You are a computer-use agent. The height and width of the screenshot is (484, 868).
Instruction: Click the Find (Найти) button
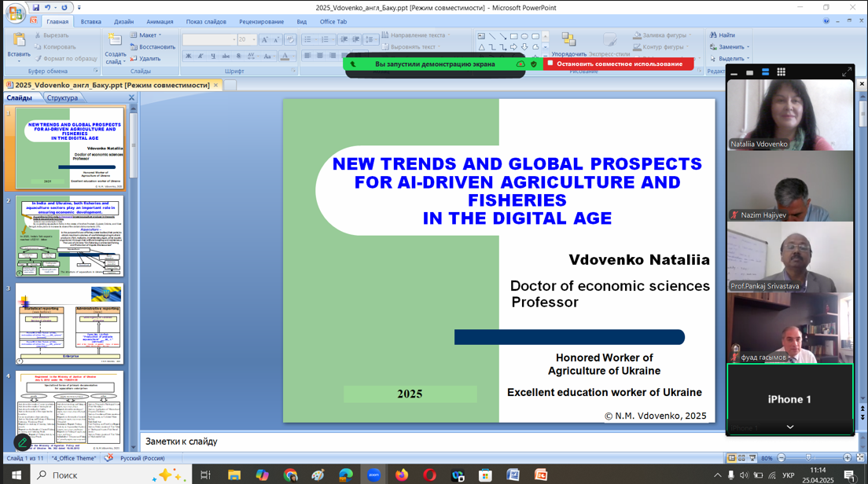click(x=723, y=35)
